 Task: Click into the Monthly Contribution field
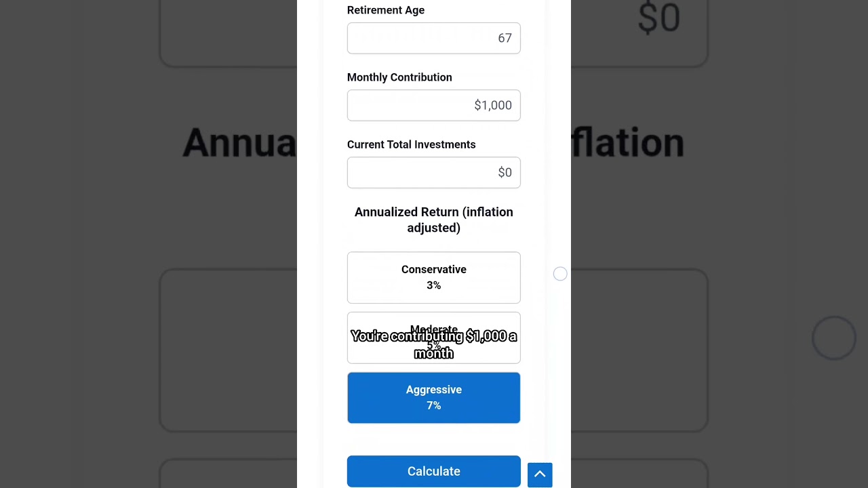click(433, 106)
